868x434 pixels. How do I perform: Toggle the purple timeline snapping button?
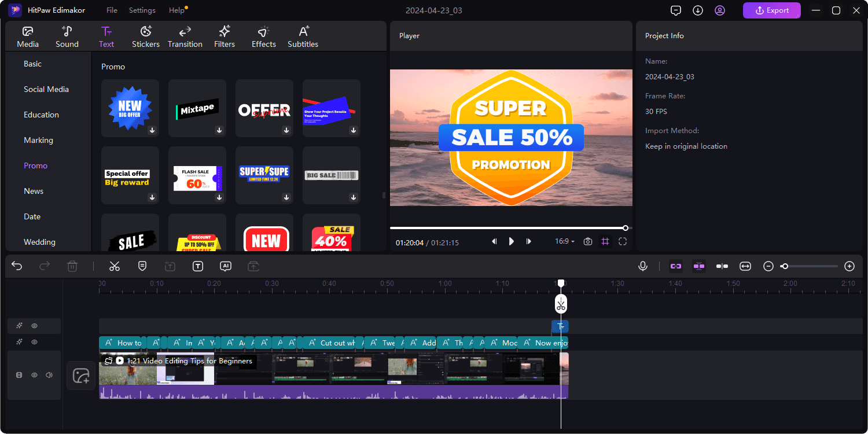click(699, 266)
